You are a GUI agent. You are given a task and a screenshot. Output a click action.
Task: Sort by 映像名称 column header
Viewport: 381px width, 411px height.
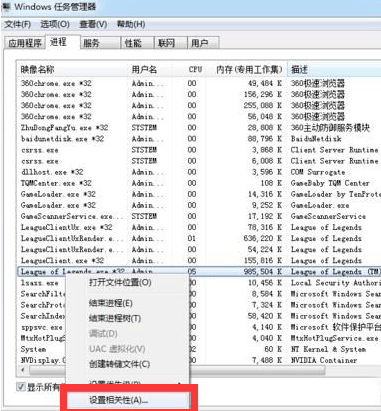pos(72,69)
